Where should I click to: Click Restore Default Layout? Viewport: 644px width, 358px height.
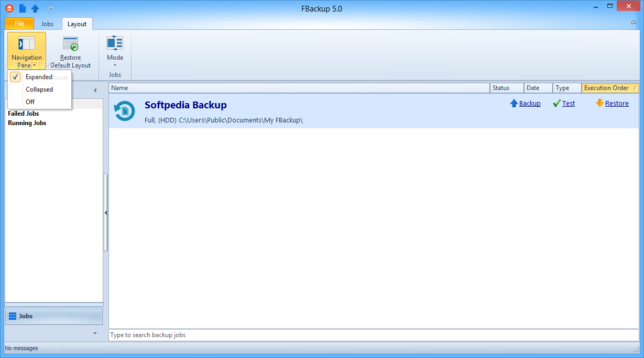click(x=70, y=51)
